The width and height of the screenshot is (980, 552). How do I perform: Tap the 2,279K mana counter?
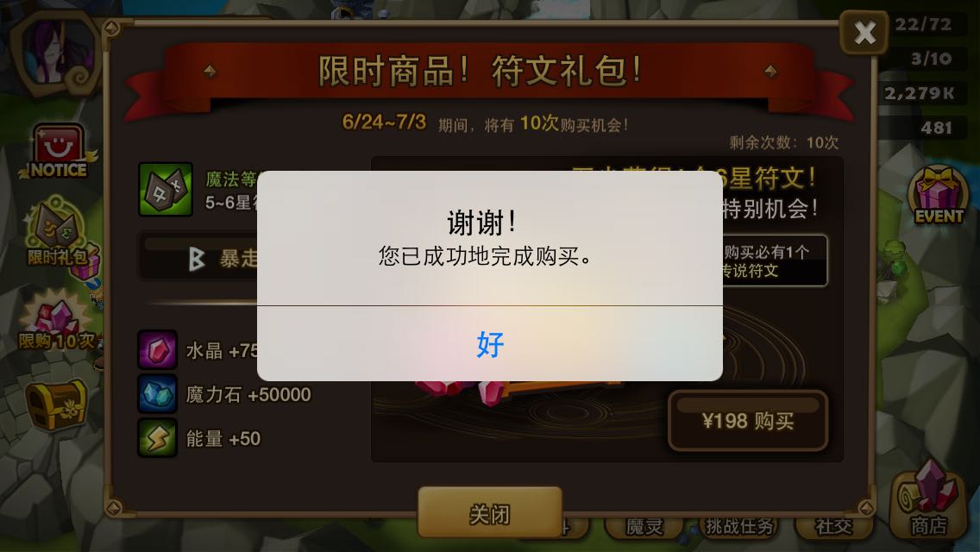tap(919, 93)
